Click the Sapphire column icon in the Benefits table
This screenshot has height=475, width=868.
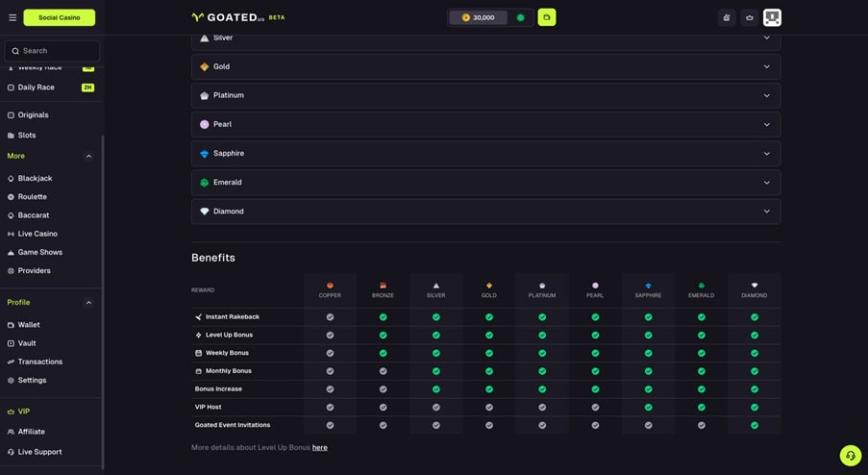(x=648, y=286)
